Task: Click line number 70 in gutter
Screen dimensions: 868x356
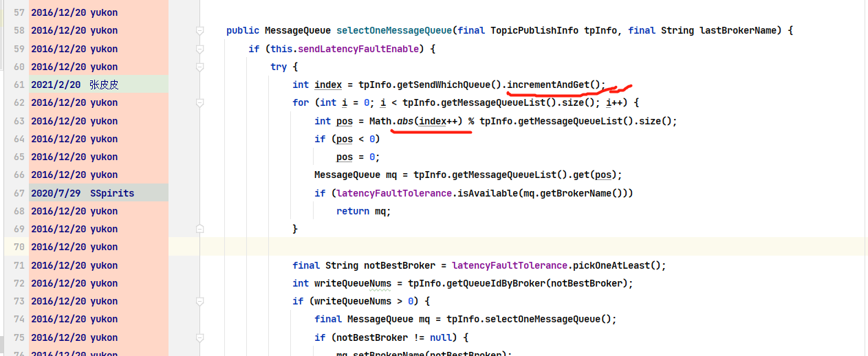Action: click(19, 247)
